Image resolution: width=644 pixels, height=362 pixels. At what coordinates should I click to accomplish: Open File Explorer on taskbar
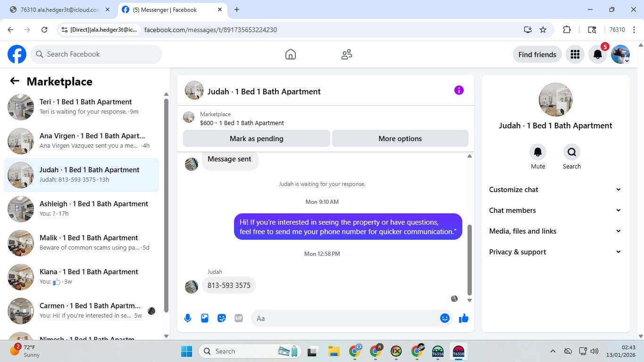coord(334,351)
